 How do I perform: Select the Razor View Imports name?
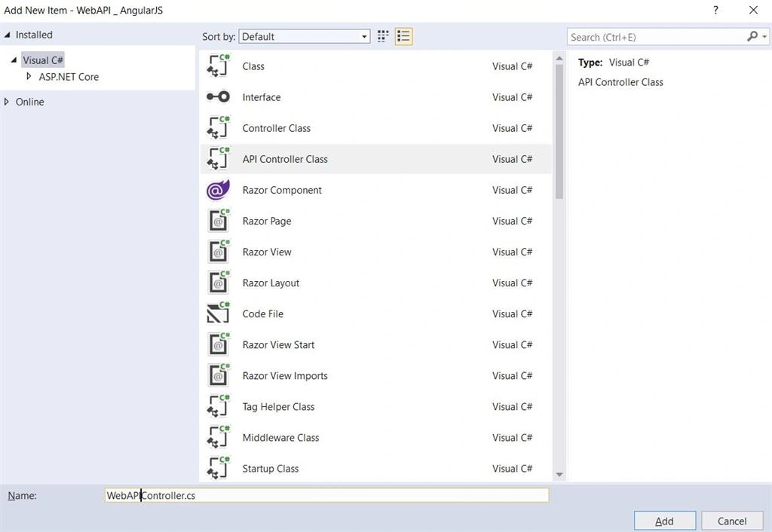click(x=284, y=376)
